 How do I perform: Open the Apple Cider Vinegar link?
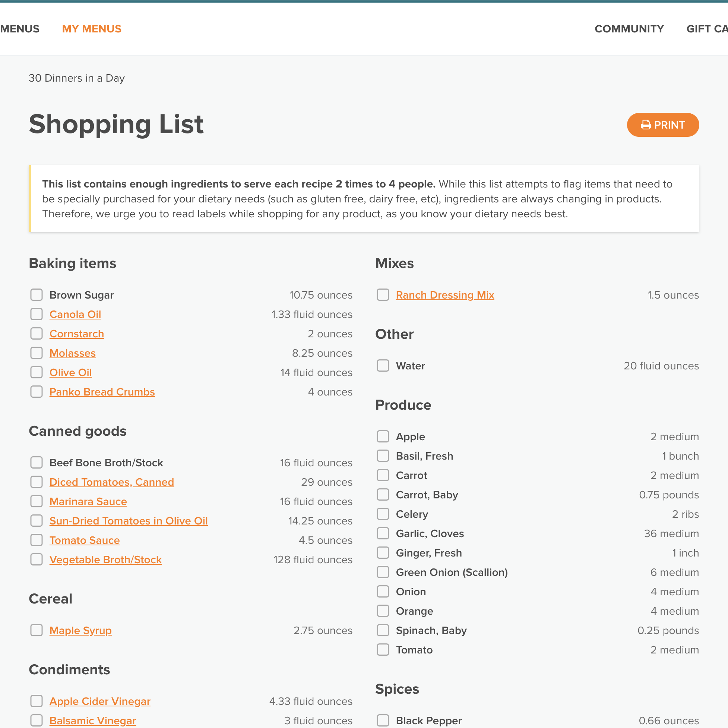[100, 701]
